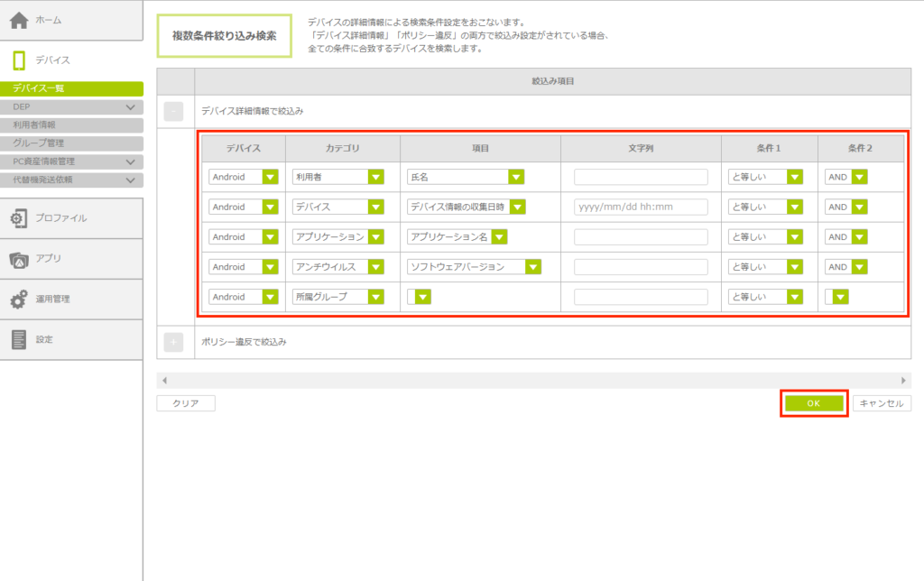Expand policy violation filter with plus icon
924x581 pixels.
pos(175,343)
